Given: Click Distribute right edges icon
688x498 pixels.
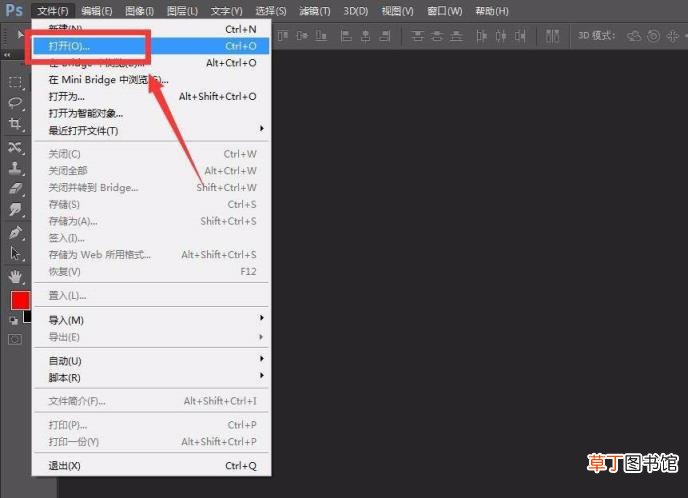Looking at the screenshot, I should (520, 36).
